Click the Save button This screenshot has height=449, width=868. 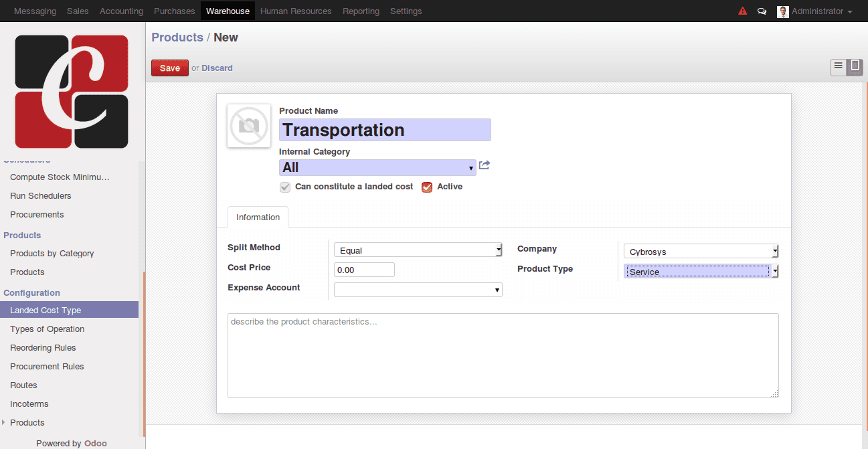click(170, 68)
